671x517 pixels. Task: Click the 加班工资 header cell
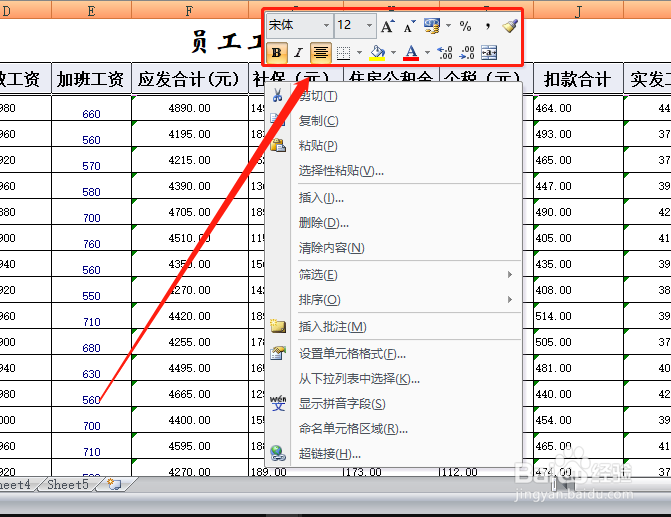click(91, 79)
